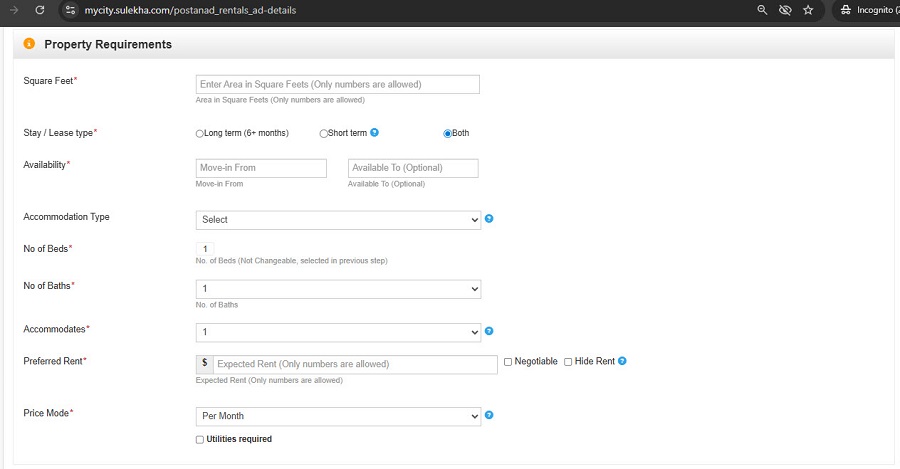Click the site information icon in address bar
The width and height of the screenshot is (900, 469).
click(69, 10)
